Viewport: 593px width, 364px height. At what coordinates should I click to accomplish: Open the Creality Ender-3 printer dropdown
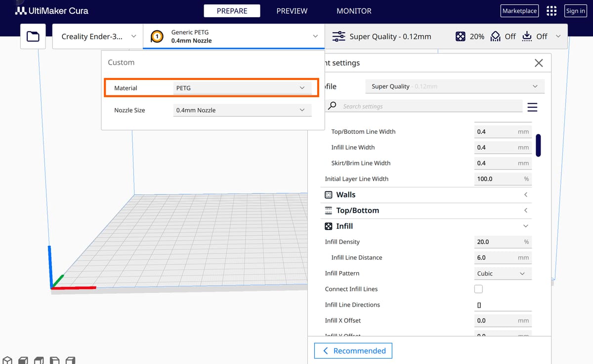point(98,36)
